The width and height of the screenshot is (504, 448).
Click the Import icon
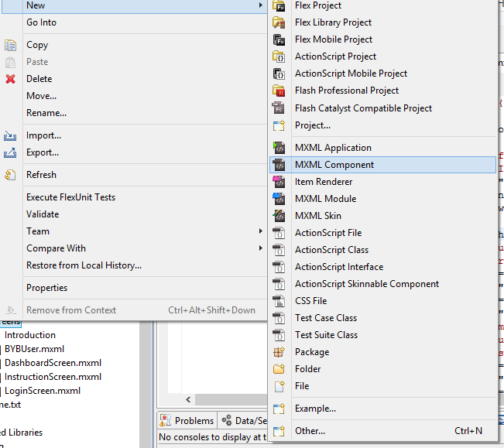[10, 135]
